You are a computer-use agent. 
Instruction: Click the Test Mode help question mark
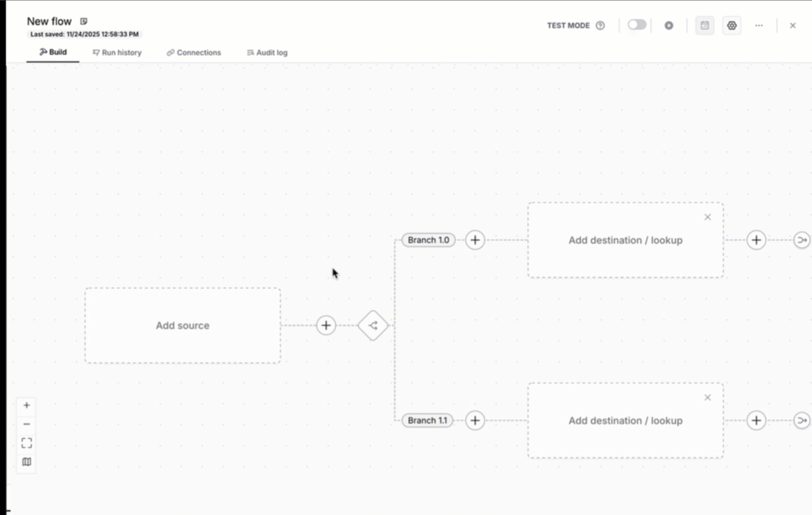coord(600,25)
